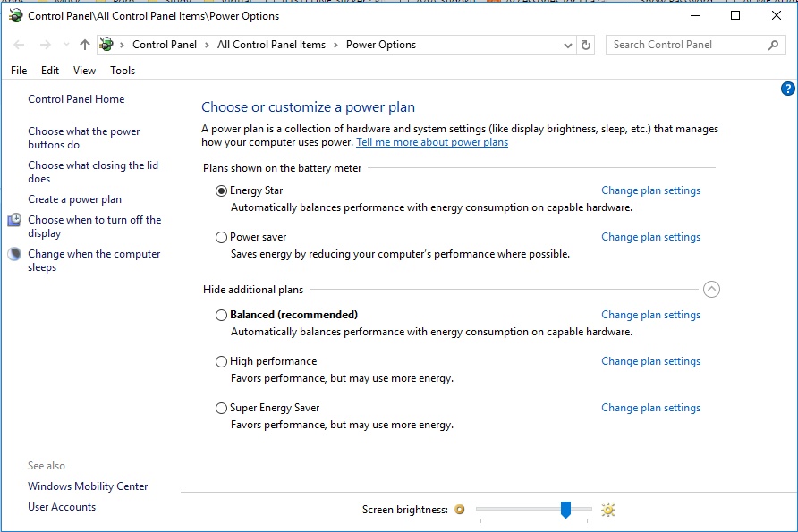Click the high brightness sun icon
798x532 pixels.
coord(608,509)
